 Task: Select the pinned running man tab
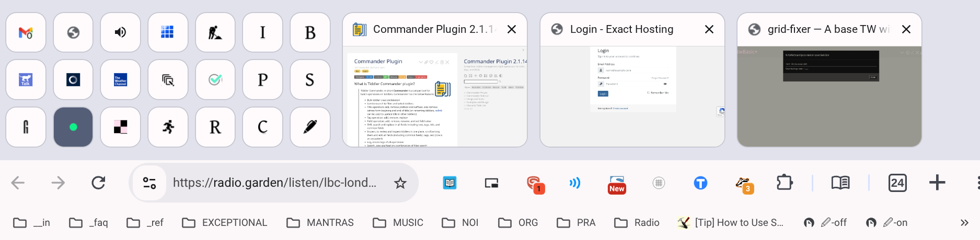168,127
